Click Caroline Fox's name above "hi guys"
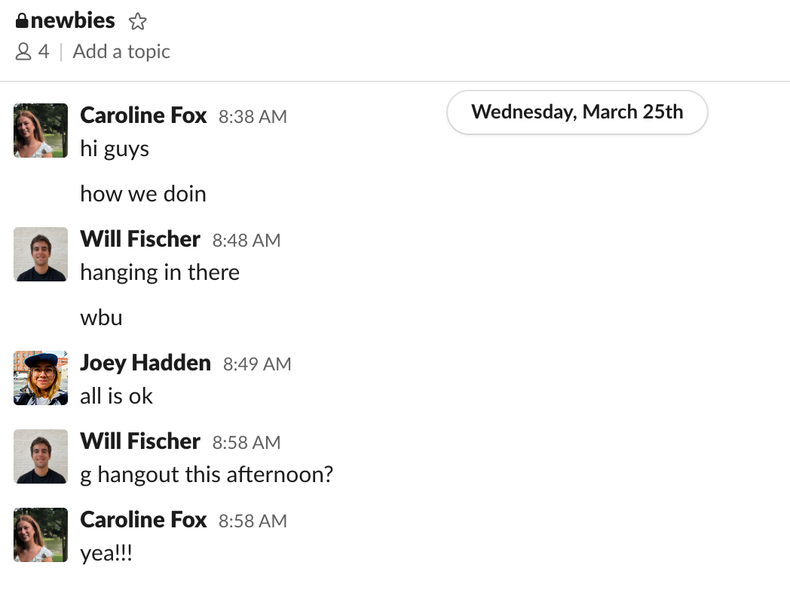 tap(143, 116)
